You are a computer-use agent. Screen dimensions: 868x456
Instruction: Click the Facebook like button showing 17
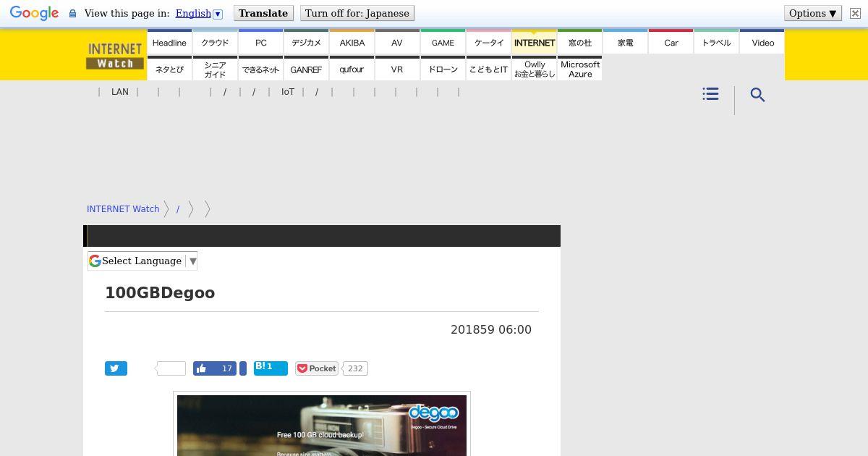(x=215, y=368)
